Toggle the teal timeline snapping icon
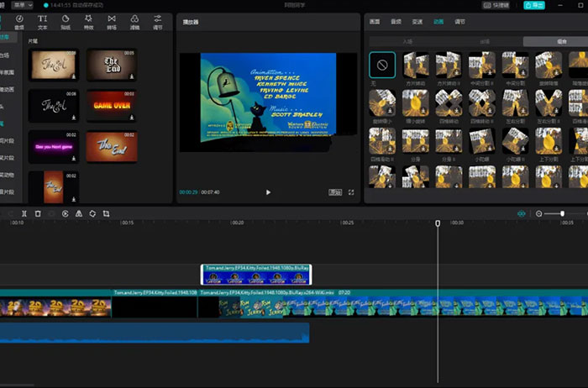 click(x=522, y=213)
